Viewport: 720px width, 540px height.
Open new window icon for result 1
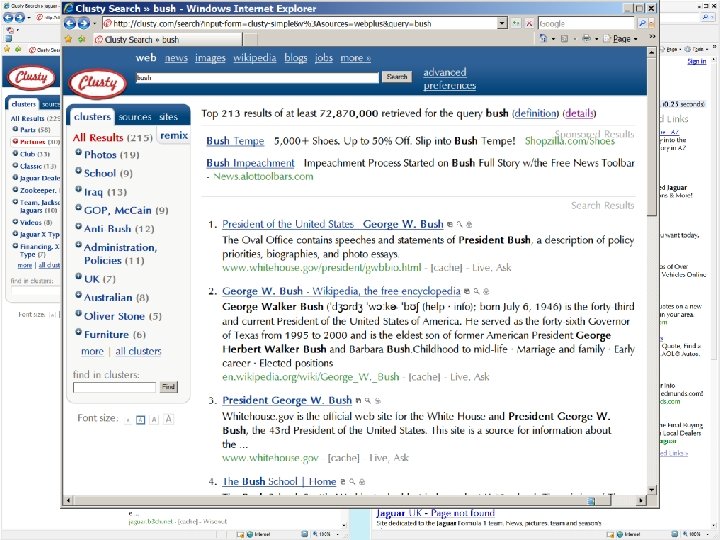click(x=450, y=225)
